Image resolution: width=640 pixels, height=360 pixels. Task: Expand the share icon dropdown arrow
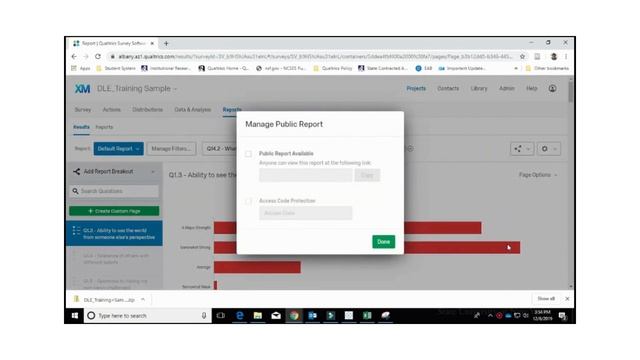(x=528, y=149)
